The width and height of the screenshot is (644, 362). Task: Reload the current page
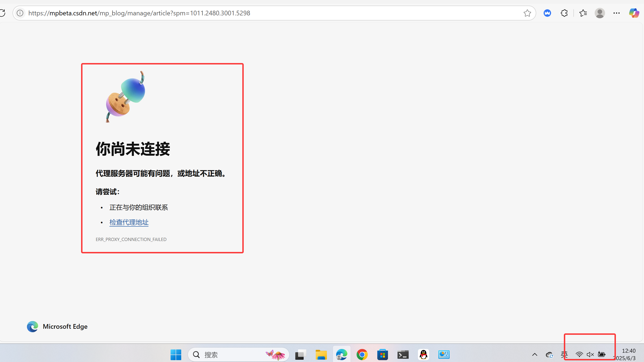(x=3, y=13)
